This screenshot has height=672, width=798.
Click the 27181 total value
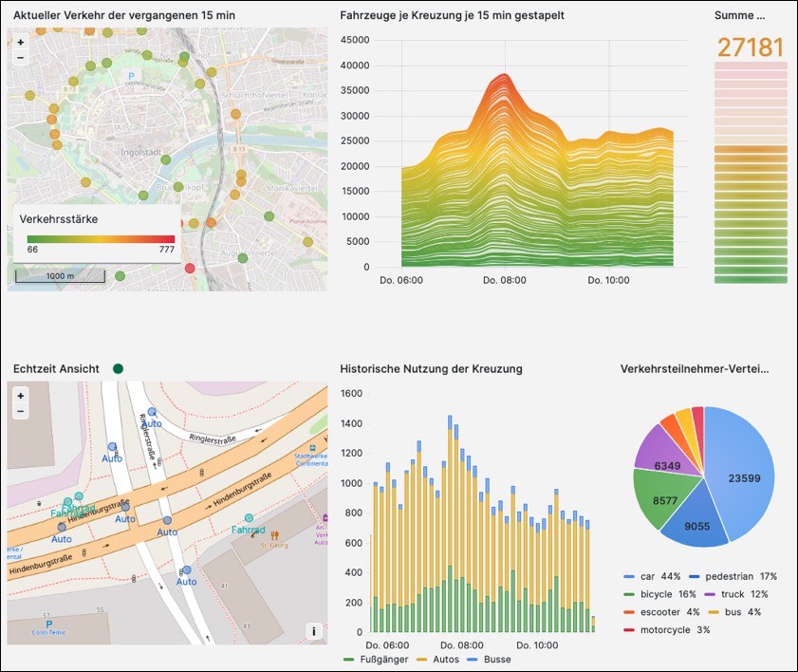(x=751, y=47)
